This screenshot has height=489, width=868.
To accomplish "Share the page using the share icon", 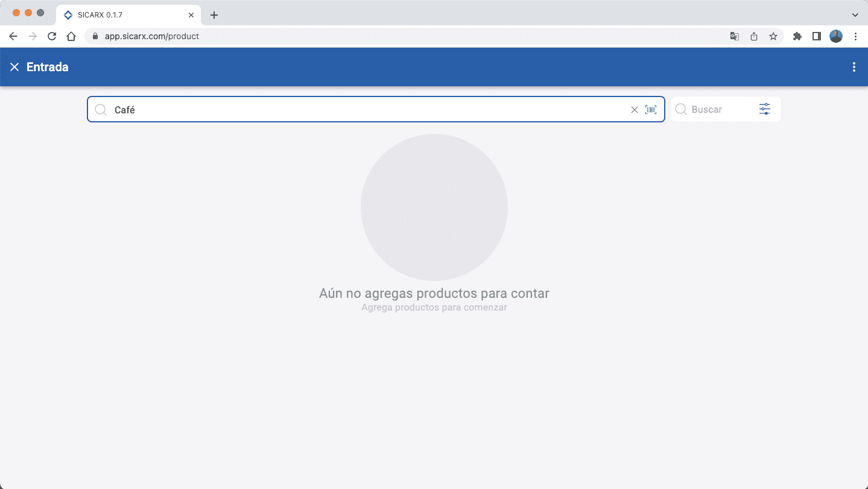I will pos(753,36).
